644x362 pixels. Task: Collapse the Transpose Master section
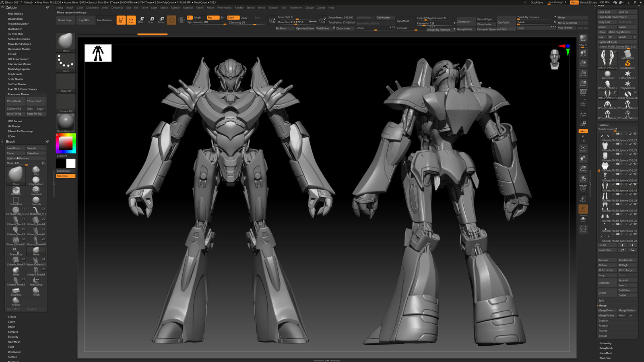[x=19, y=94]
